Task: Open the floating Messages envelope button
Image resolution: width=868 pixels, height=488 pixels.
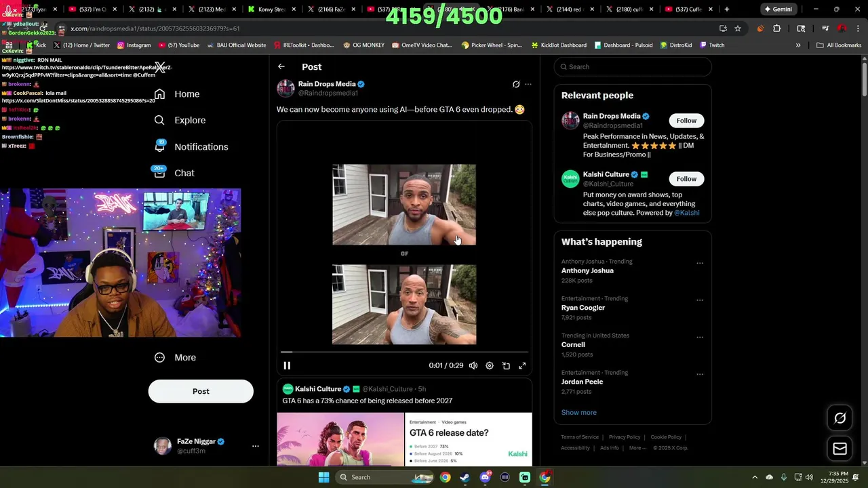Action: coord(840,449)
